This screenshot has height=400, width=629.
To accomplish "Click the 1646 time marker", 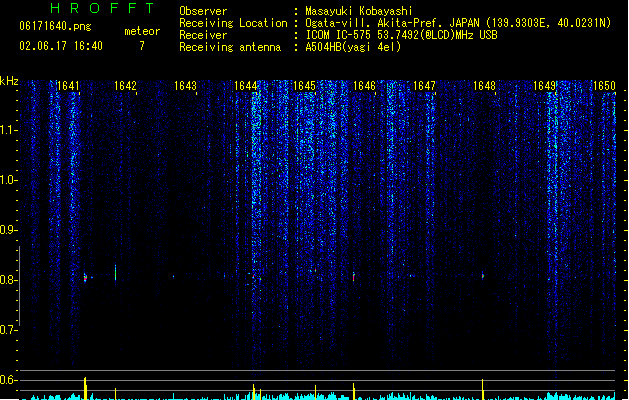I will click(364, 86).
